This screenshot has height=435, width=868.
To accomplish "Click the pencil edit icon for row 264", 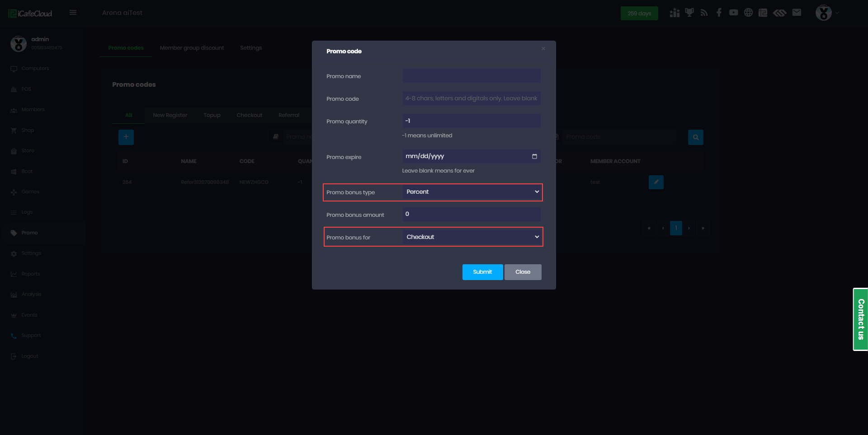I will click(x=656, y=182).
